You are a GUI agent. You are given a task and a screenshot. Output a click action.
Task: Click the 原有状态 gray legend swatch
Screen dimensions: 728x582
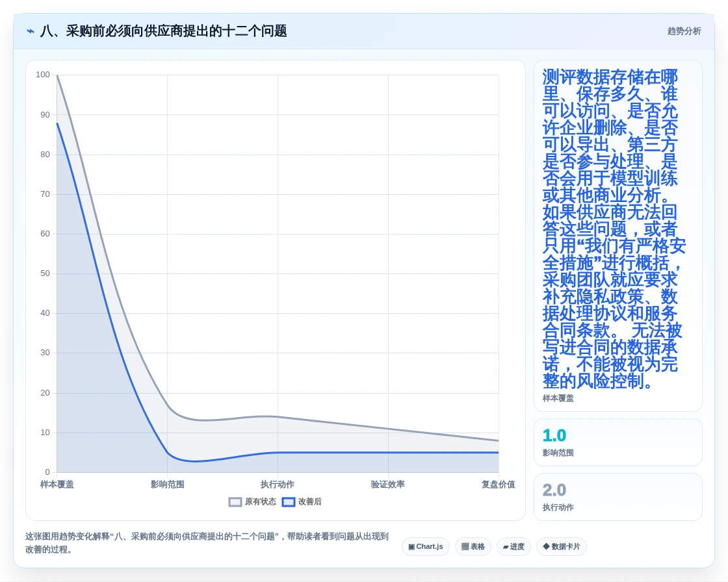point(235,502)
